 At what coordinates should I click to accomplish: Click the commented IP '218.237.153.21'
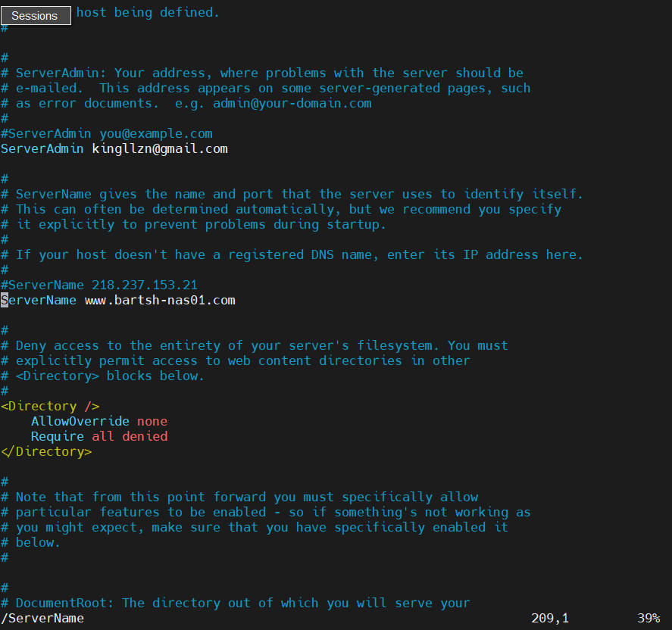[x=145, y=285]
